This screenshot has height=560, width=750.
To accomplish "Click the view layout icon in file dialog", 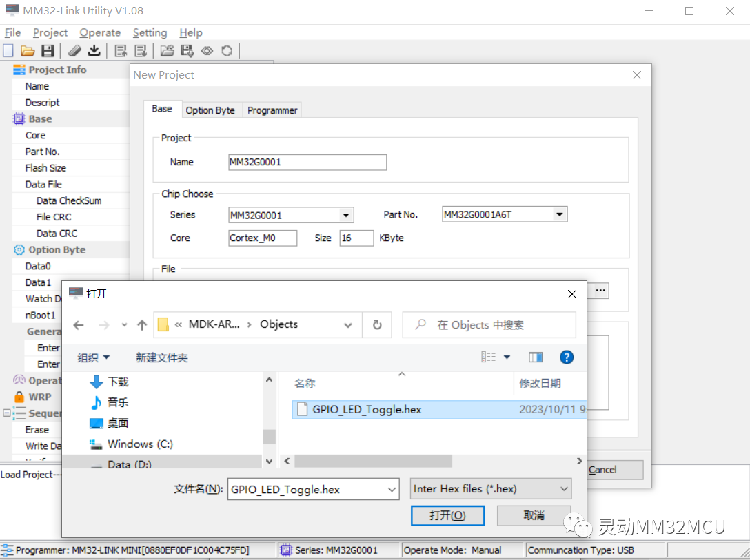I will tap(488, 357).
